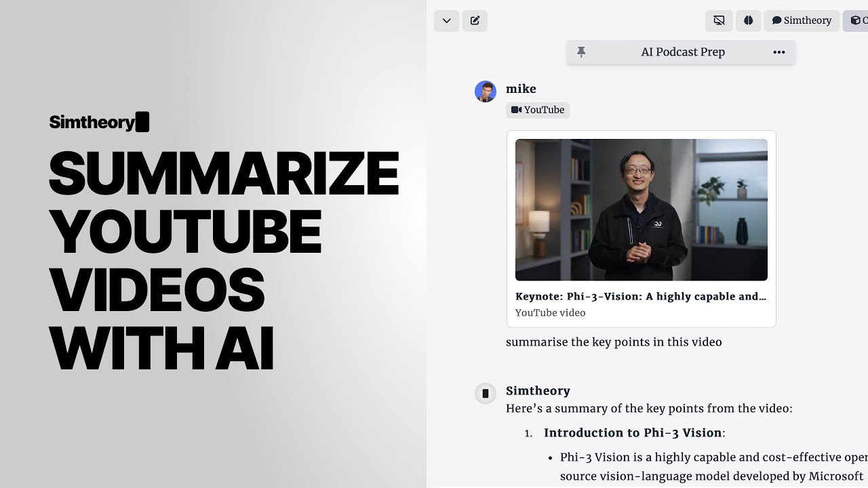Click the new chat compose icon
The height and width of the screenshot is (488, 868).
click(x=475, y=20)
